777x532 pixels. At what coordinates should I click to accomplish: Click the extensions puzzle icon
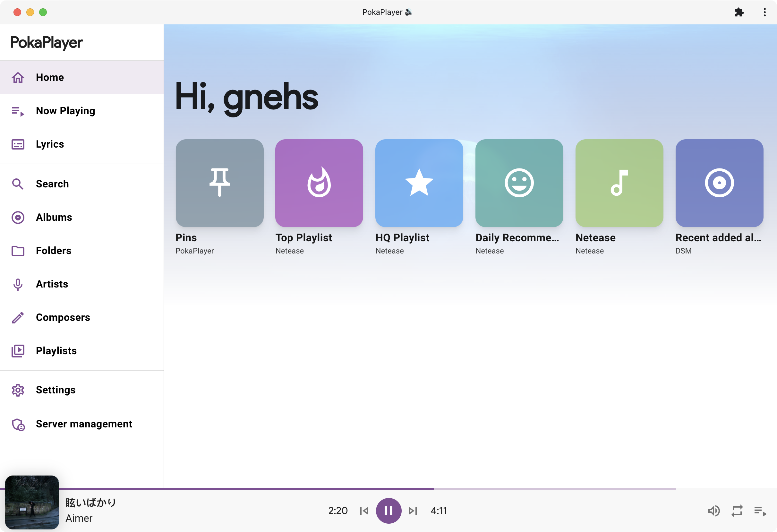coord(739,13)
